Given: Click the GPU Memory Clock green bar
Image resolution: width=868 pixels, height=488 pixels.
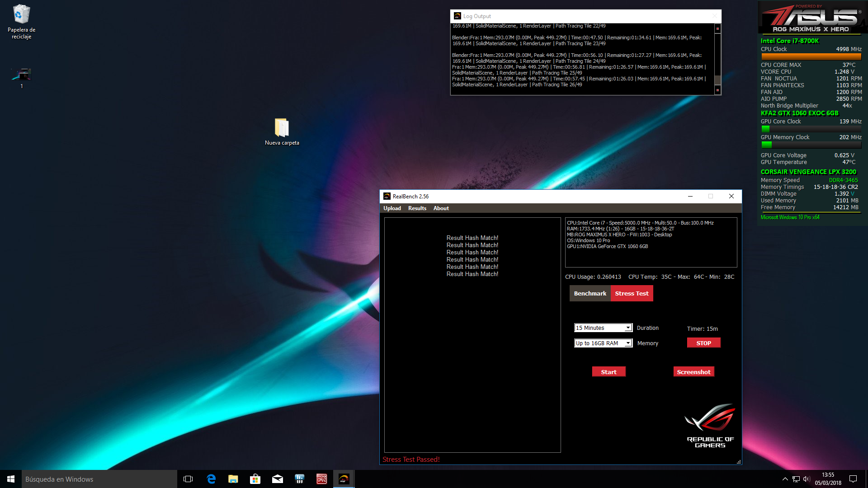Looking at the screenshot, I should (766, 145).
